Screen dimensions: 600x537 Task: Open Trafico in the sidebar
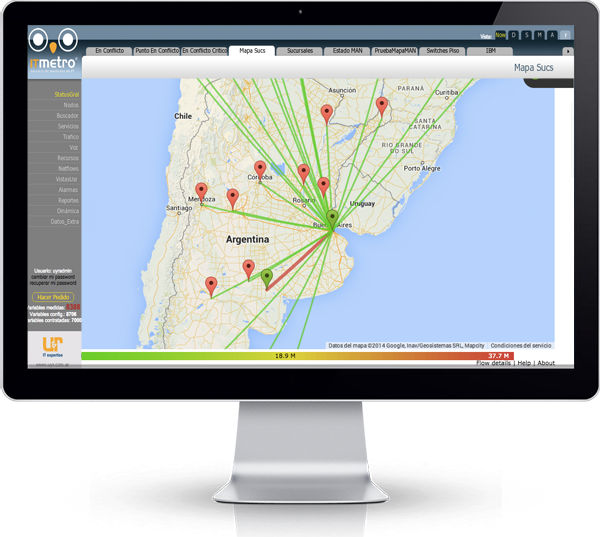tap(71, 137)
